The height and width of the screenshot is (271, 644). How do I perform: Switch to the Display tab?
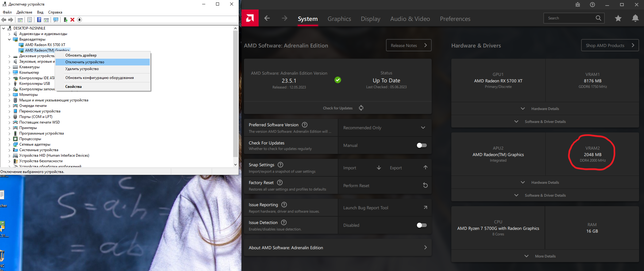click(371, 19)
